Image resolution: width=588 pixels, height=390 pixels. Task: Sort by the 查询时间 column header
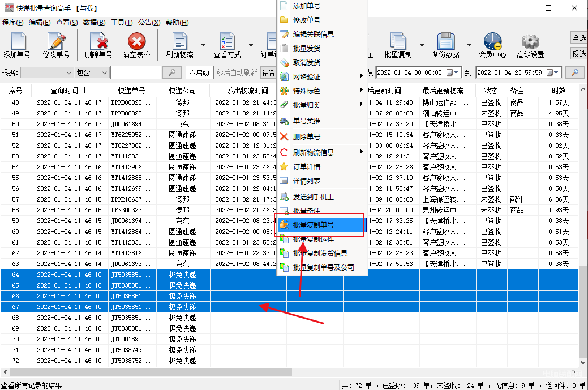click(70, 91)
